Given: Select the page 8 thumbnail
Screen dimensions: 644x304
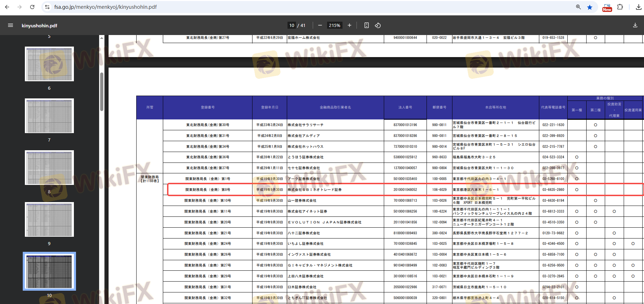Looking at the screenshot, I should (49, 167).
